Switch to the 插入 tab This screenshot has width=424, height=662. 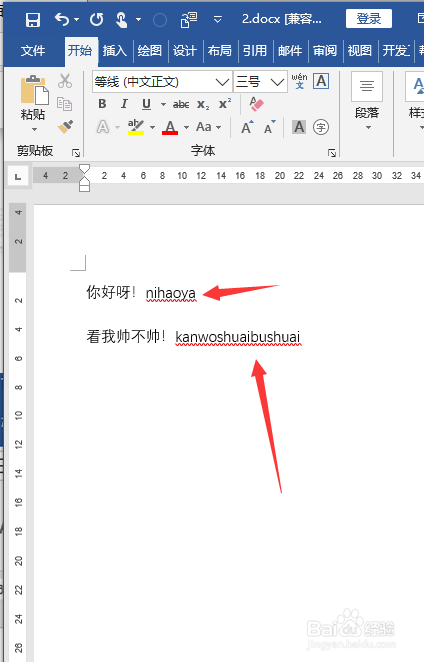click(114, 51)
